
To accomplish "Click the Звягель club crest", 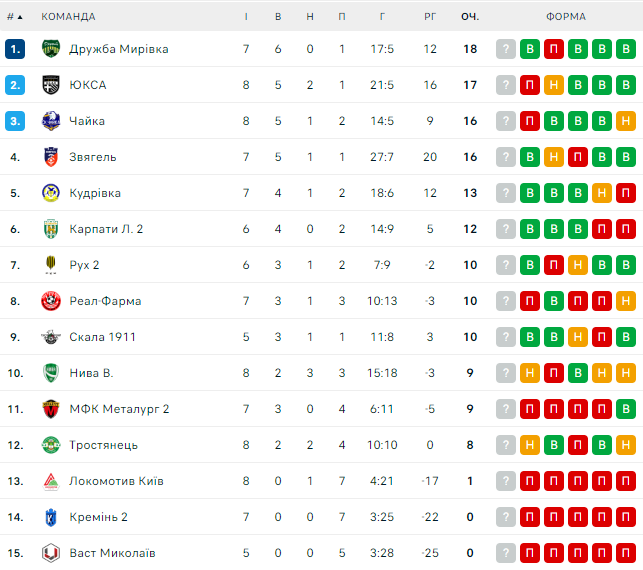I will [x=51, y=157].
